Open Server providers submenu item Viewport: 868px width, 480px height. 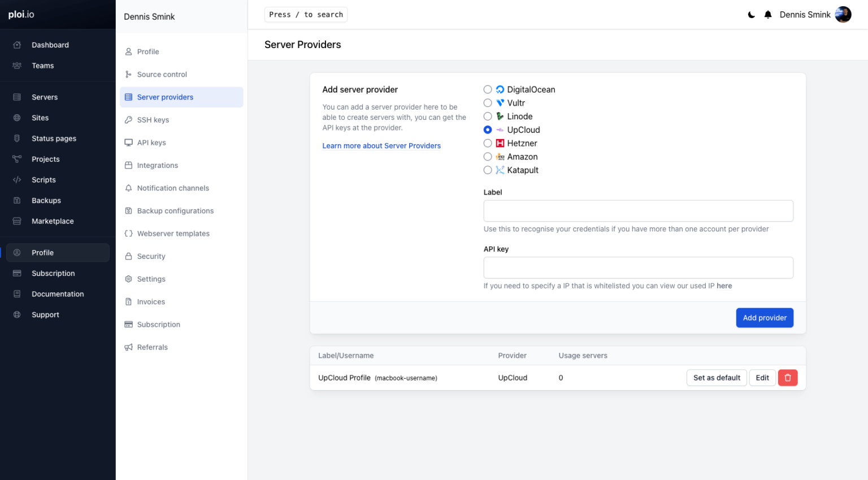(x=181, y=97)
